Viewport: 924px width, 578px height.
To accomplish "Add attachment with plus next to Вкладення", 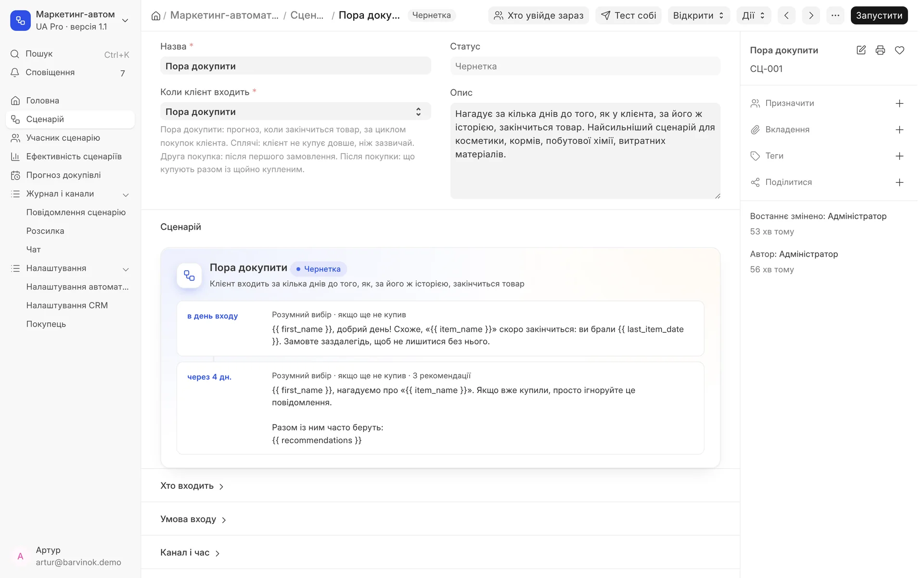I will click(x=899, y=130).
